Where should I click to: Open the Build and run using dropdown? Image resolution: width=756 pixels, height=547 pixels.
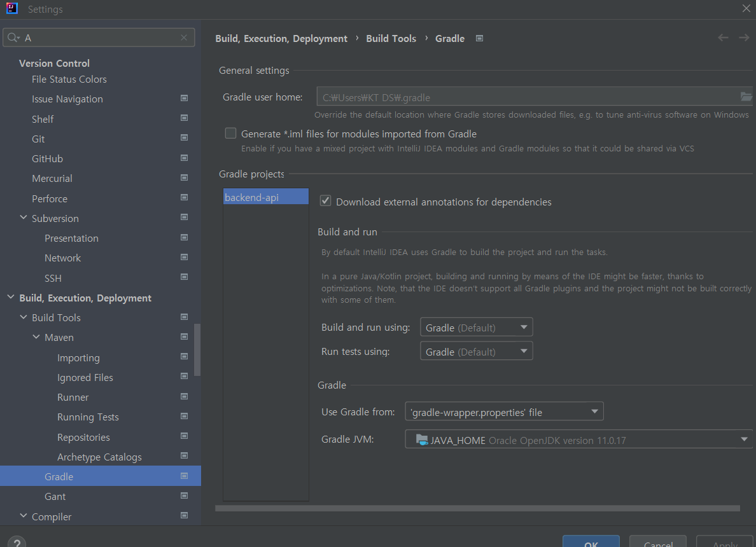pos(477,327)
